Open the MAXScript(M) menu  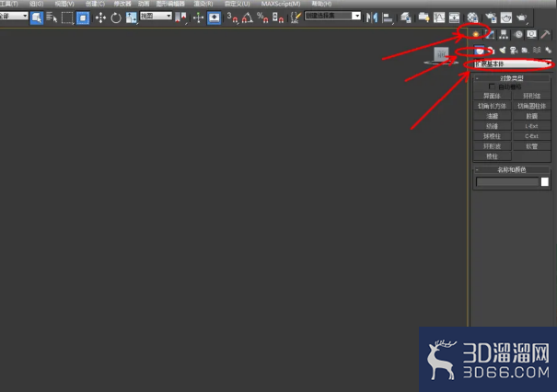(281, 4)
